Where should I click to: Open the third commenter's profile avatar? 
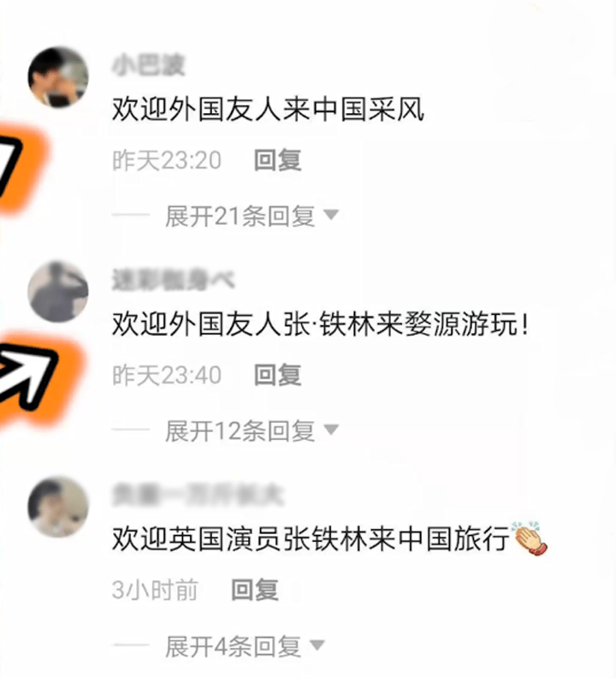pyautogui.click(x=58, y=507)
